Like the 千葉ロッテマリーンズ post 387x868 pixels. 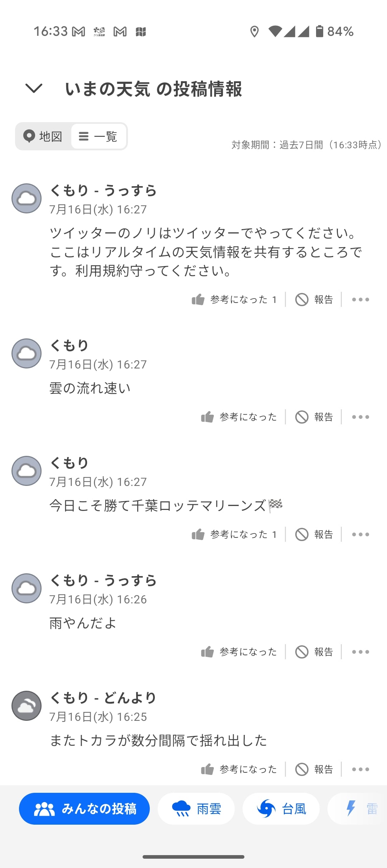234,534
